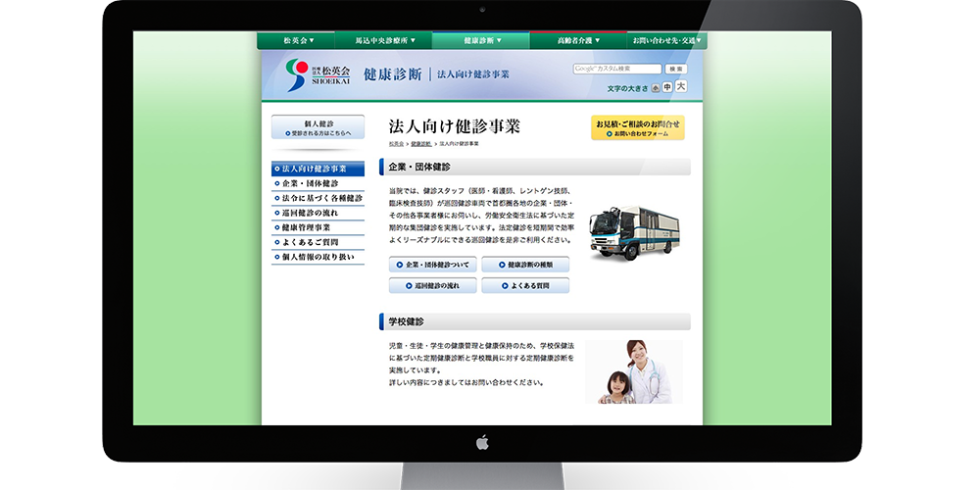The image size is (980, 490).
Task: Set text size to medium (中)
Action: click(666, 87)
